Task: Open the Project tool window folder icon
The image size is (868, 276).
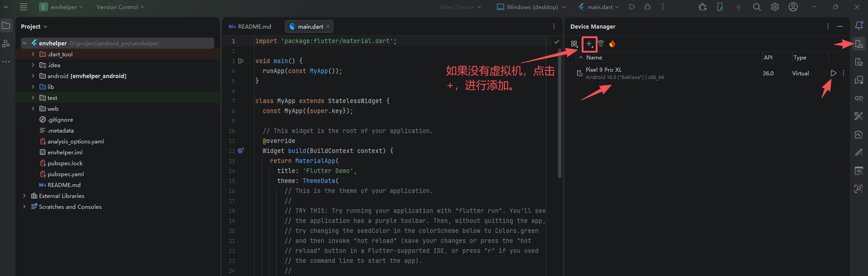Action: [x=6, y=26]
